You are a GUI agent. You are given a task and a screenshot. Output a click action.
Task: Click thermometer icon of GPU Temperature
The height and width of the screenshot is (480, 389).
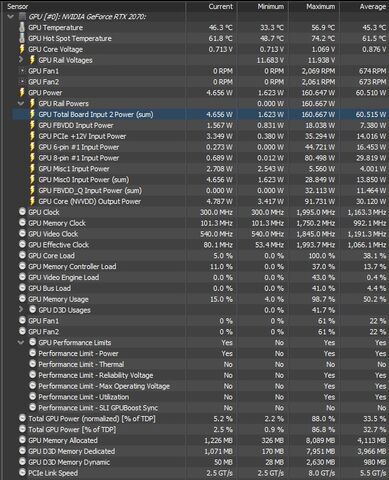click(22, 27)
